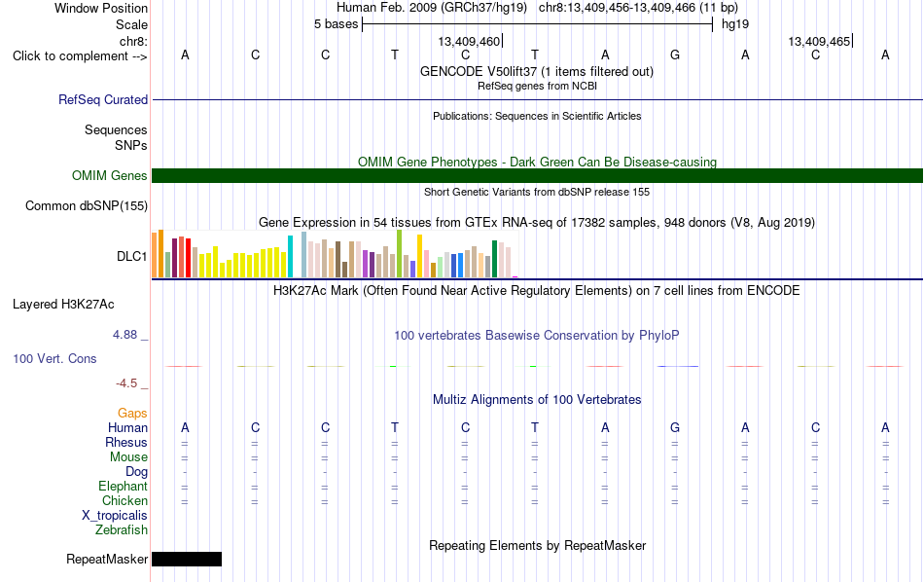This screenshot has width=924, height=582.
Task: Click the H3K27Ac Mark ENCODE track title
Action: [x=537, y=291]
